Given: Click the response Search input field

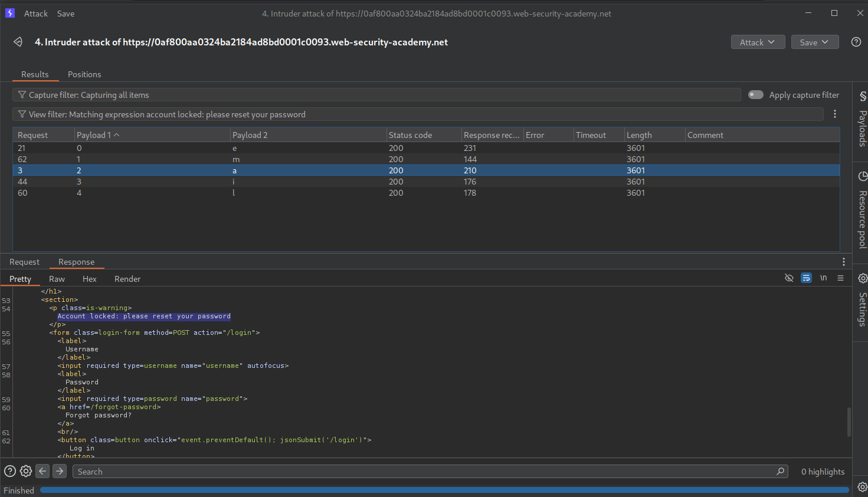Looking at the screenshot, I should [x=425, y=472].
